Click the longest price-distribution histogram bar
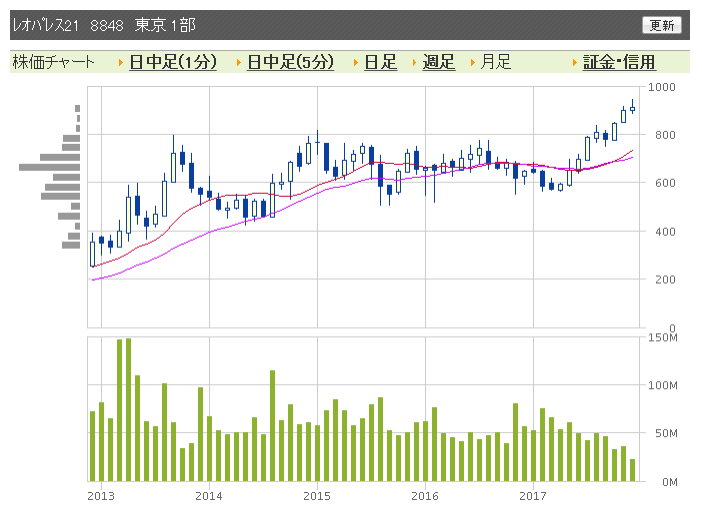 point(49,167)
